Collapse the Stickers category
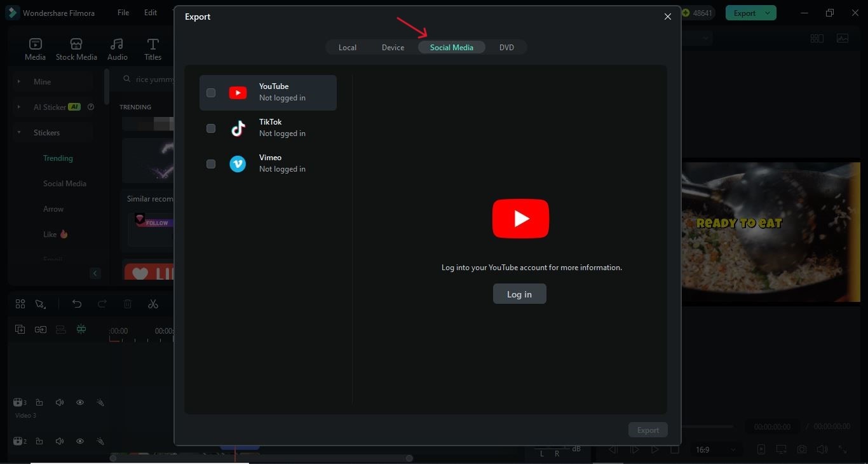Image resolution: width=868 pixels, height=464 pixels. coord(18,132)
